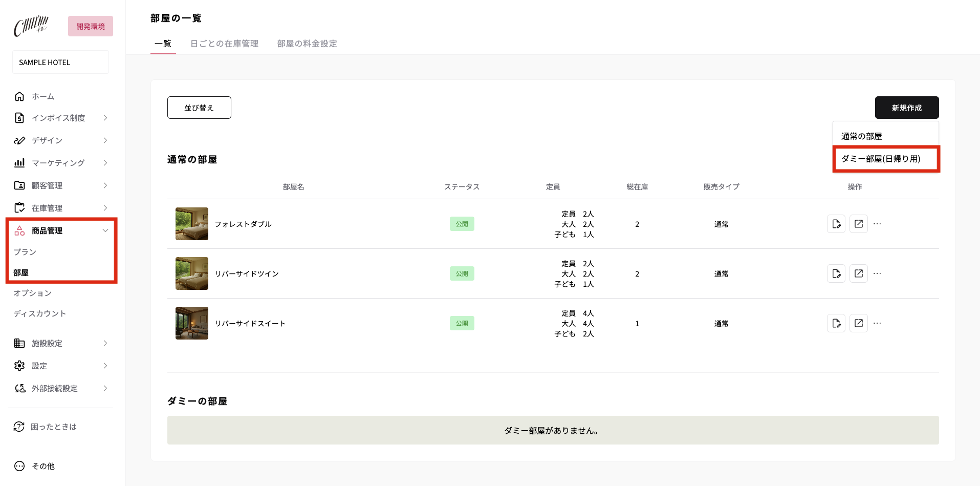Open リバーサイドツイン in external preview
The height and width of the screenshot is (486, 980).
pos(859,273)
